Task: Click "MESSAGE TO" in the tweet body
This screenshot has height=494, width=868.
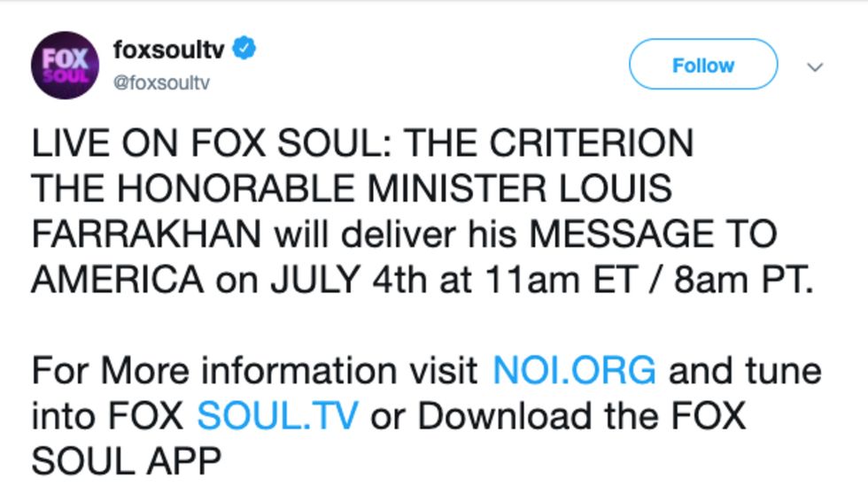Action: click(x=653, y=235)
